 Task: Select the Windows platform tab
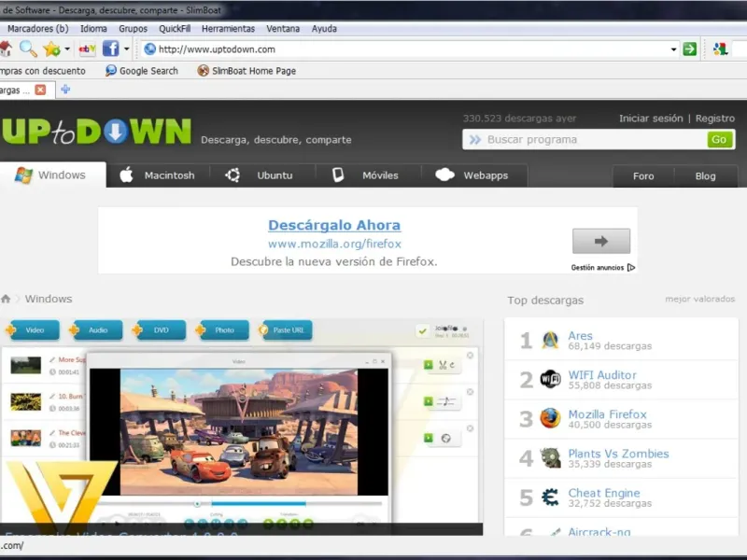point(53,175)
